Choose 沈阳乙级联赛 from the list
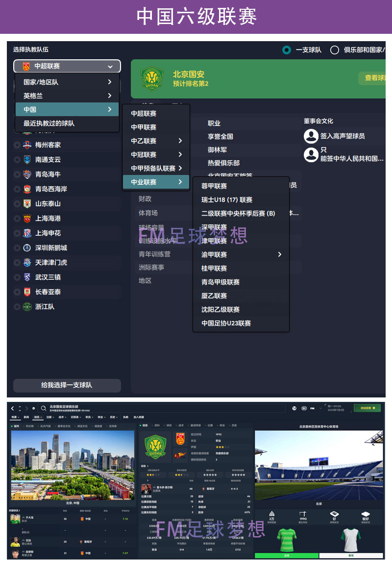 241,310
